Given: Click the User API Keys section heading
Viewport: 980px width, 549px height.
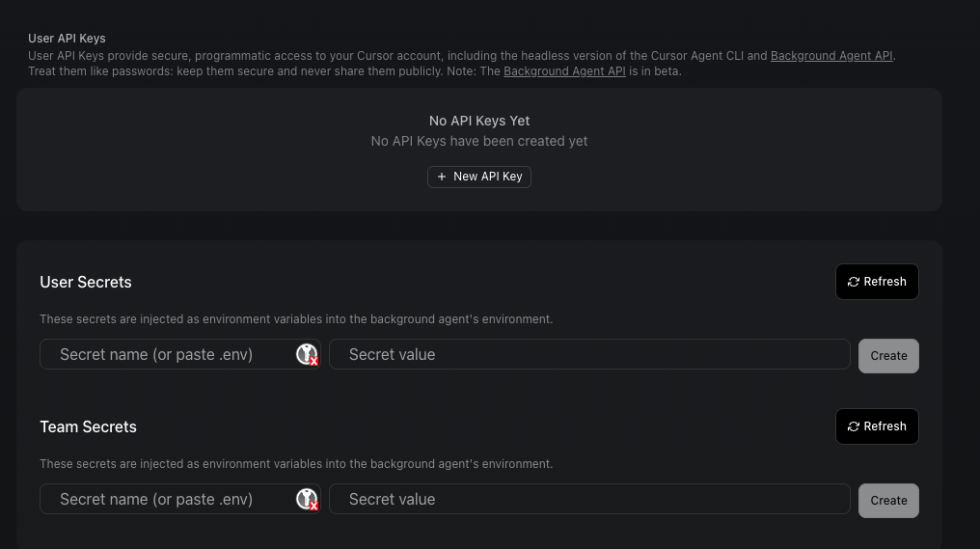Looking at the screenshot, I should (x=67, y=39).
